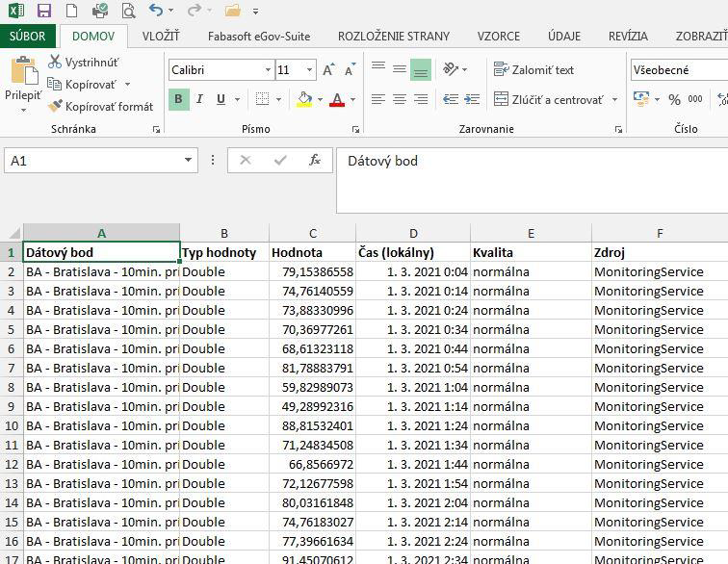Cancel formula entry X icon
The width and height of the screenshot is (728, 564).
[246, 160]
